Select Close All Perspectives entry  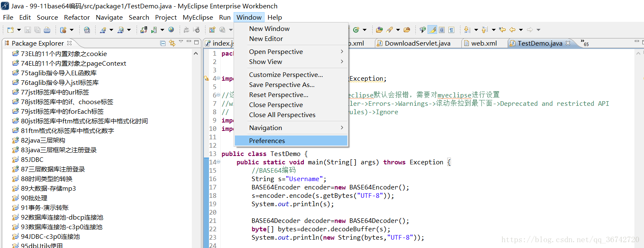[291, 115]
